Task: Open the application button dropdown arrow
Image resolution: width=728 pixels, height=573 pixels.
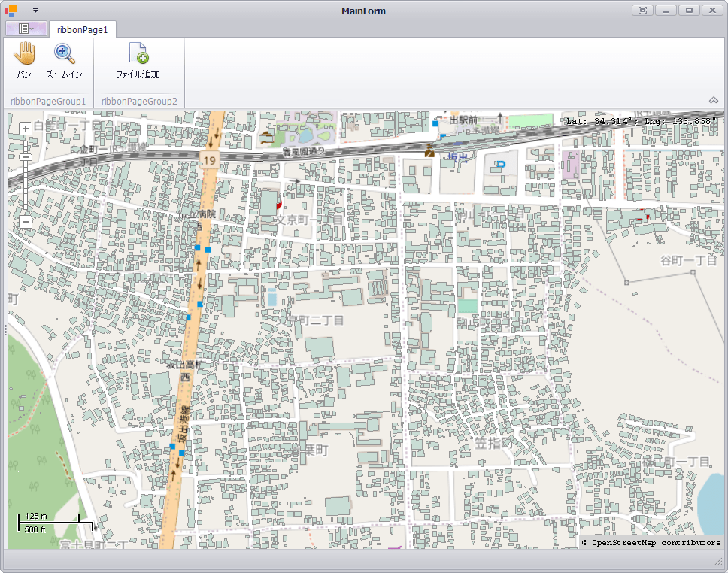Action: click(x=35, y=10)
